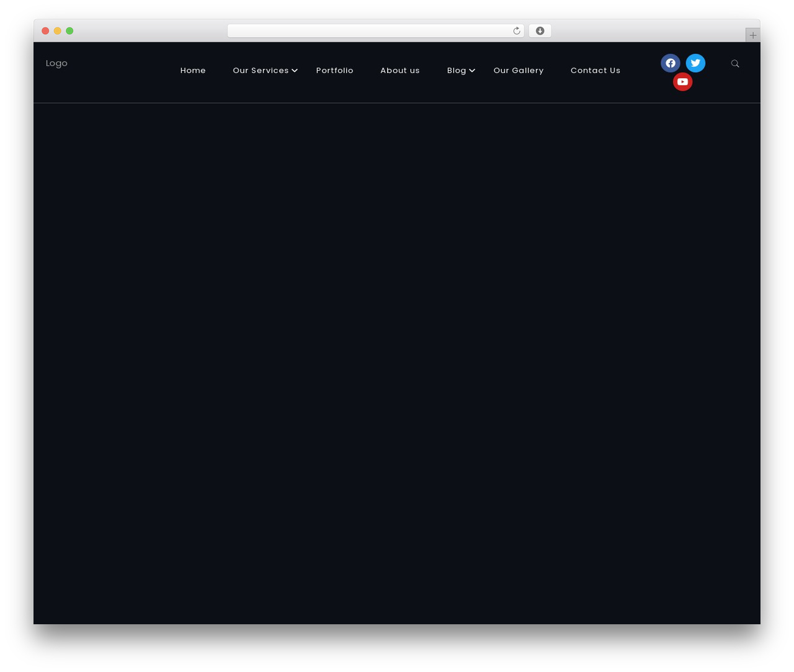Click the browser download arrow icon
The height and width of the screenshot is (672, 794).
(x=540, y=31)
